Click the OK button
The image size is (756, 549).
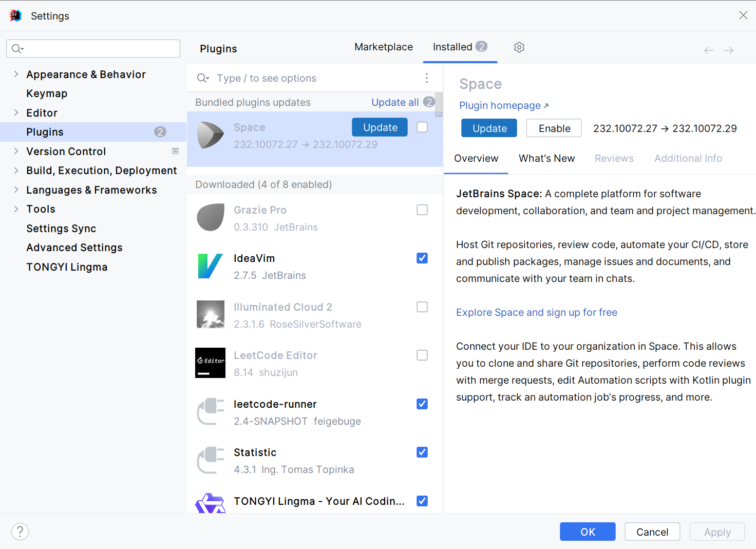pyautogui.click(x=588, y=532)
